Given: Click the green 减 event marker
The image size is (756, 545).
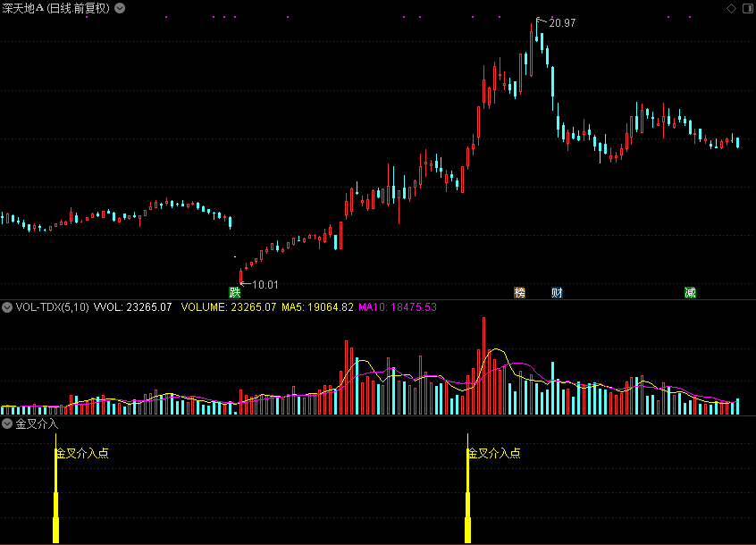Looking at the screenshot, I should pyautogui.click(x=691, y=292).
